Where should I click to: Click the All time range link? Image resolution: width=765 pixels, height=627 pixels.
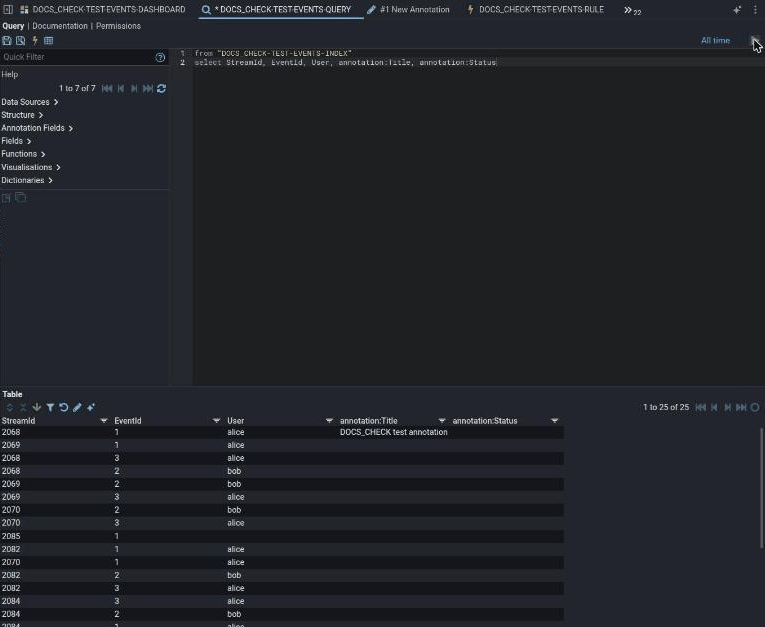point(715,40)
